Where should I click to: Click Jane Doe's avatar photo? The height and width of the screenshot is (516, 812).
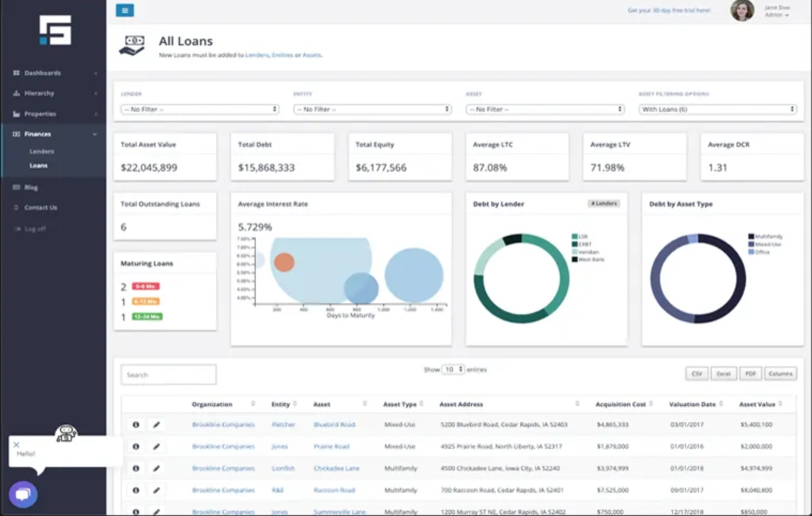[742, 11]
